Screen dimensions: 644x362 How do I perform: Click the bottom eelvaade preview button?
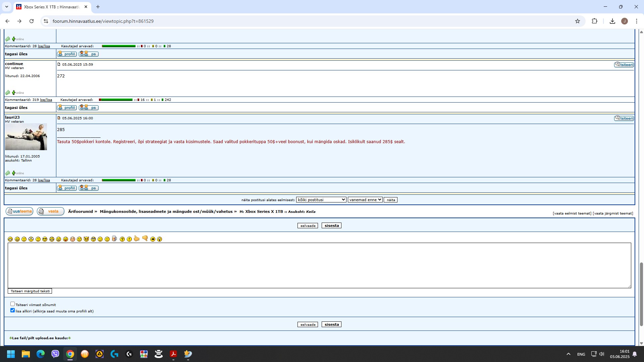click(308, 324)
